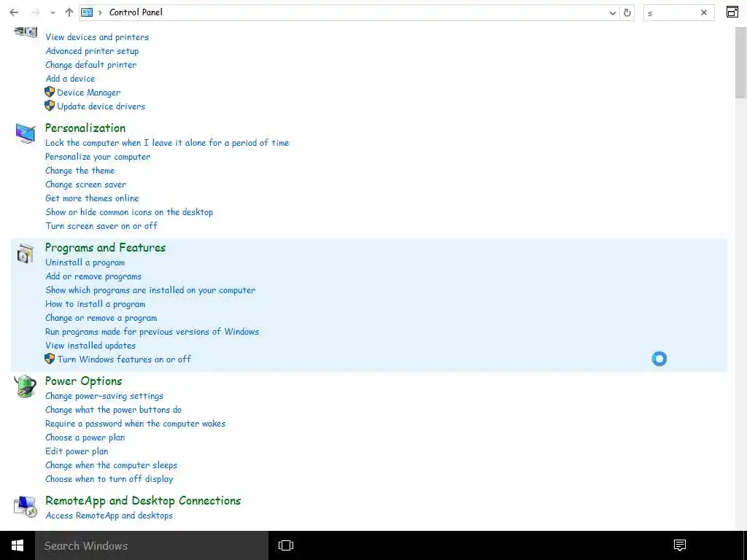Viewport: 747px width, 560px height.
Task: Select Change default printer
Action: [x=91, y=65]
